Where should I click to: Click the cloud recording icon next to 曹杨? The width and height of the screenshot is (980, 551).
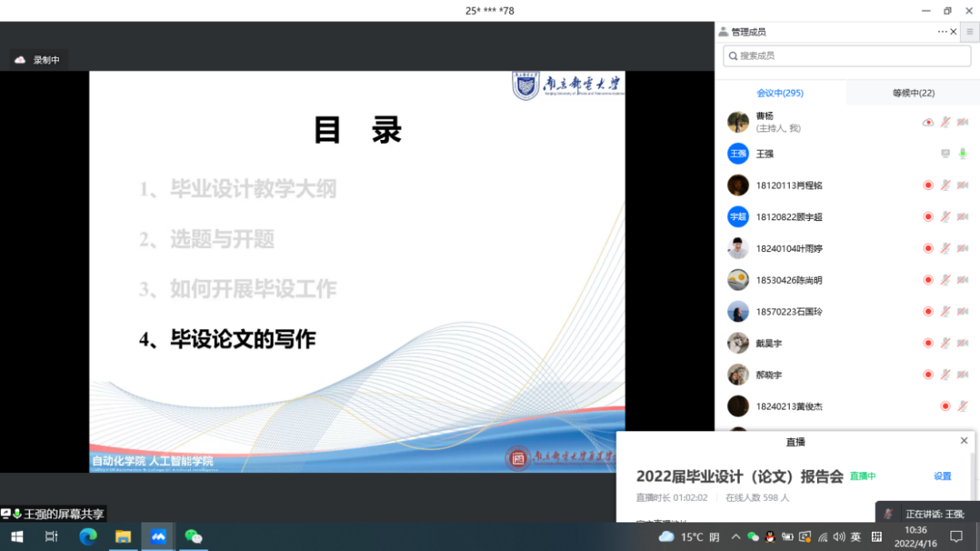[927, 122]
